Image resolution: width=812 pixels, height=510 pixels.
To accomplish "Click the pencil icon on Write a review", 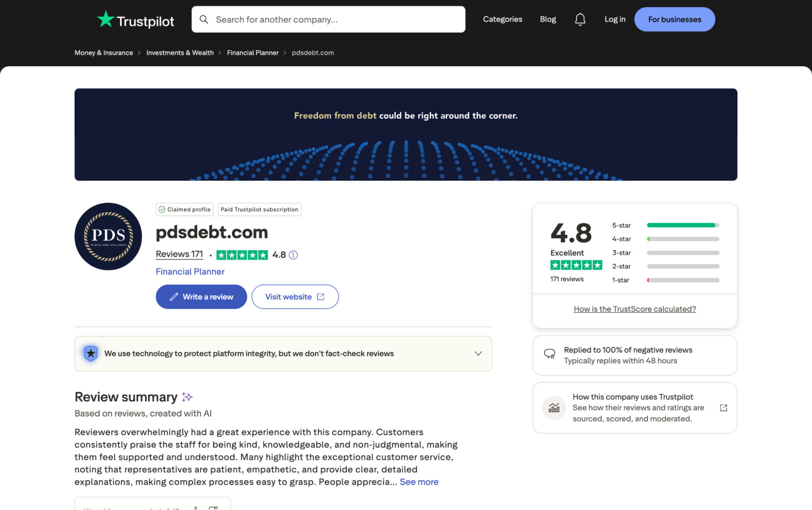I will point(174,297).
